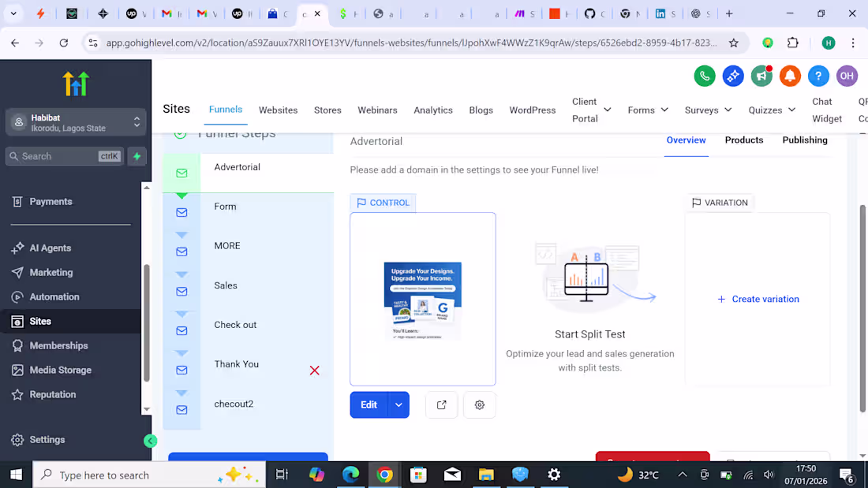This screenshot has width=868, height=488.
Task: Expand Surveys dropdown menu
Action: pyautogui.click(x=728, y=110)
